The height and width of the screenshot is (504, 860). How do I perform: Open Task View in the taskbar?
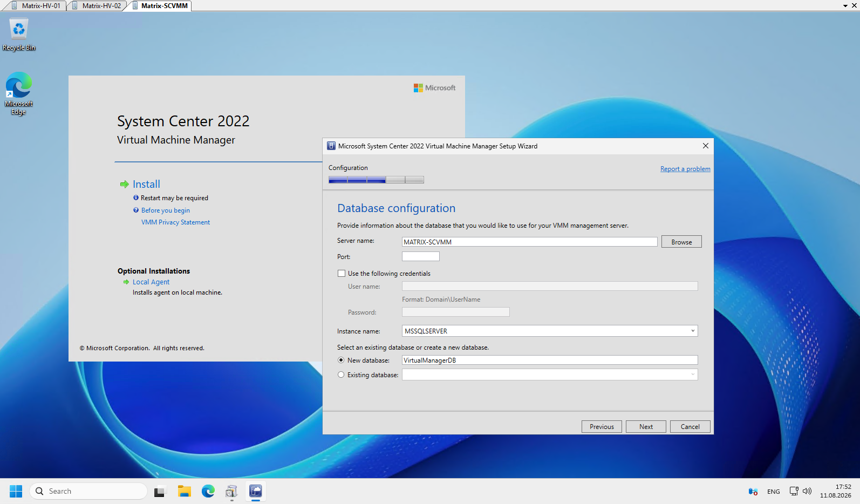point(160,492)
